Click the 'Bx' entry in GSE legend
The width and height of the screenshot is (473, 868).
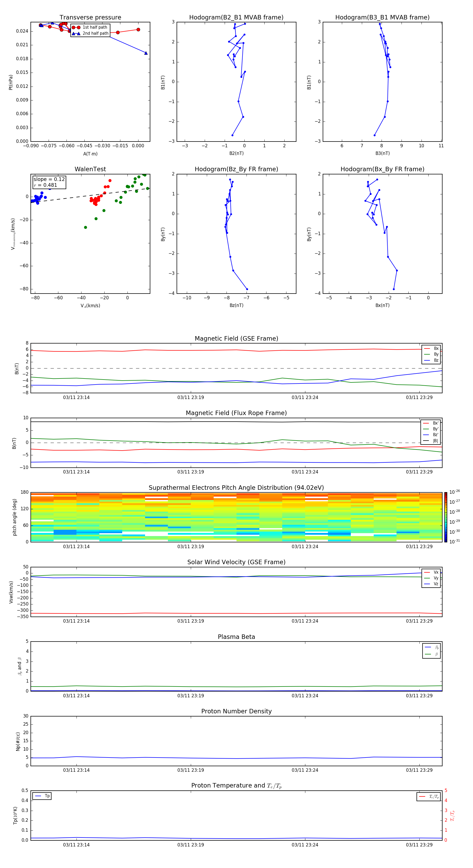pos(431,349)
